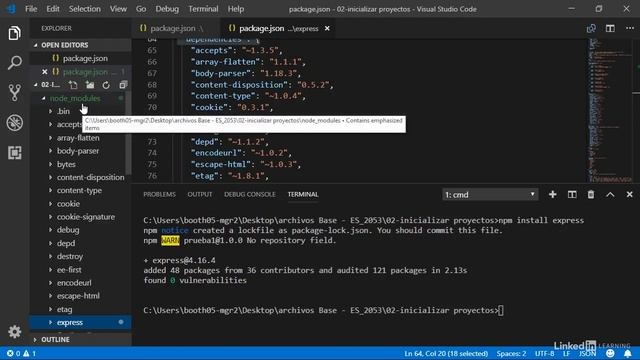Open feedback smiley in status bar
640x360 pixels.
[610, 353]
